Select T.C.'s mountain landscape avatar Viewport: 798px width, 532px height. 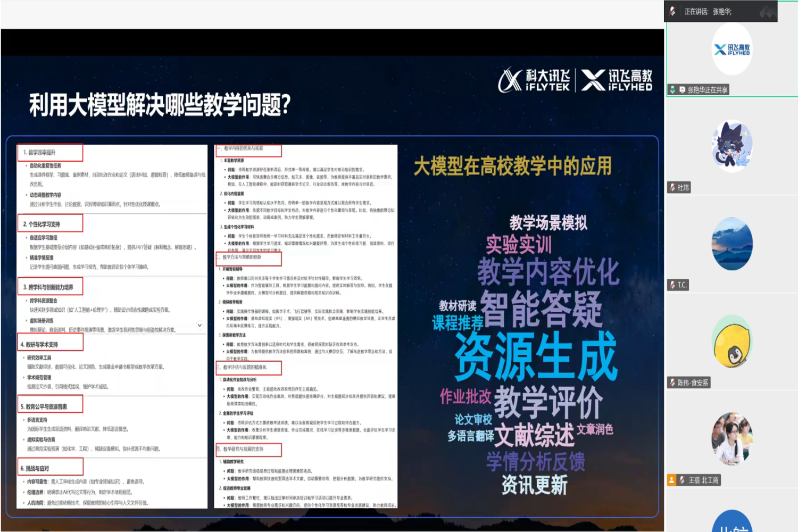(732, 244)
